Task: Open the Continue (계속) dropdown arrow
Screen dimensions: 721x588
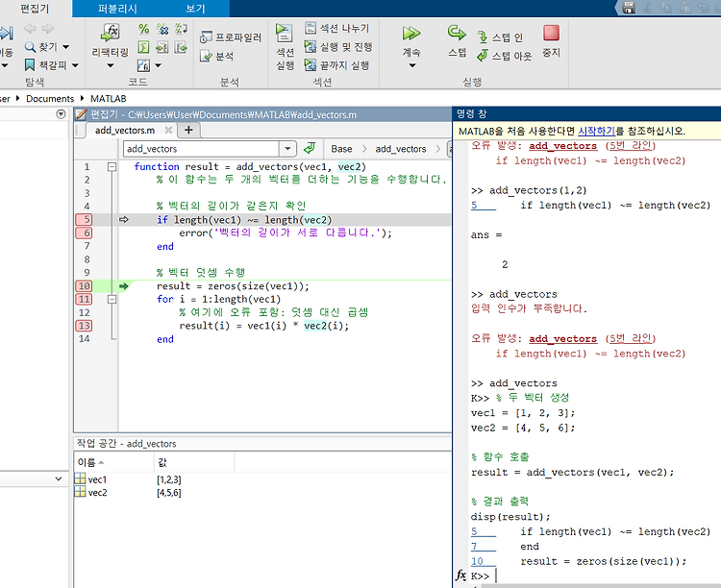Action: (412, 65)
